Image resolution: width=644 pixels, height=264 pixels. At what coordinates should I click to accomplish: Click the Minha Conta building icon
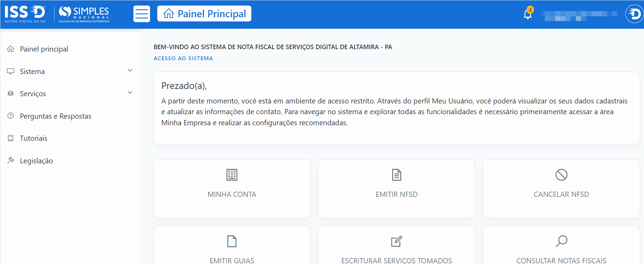pyautogui.click(x=232, y=175)
